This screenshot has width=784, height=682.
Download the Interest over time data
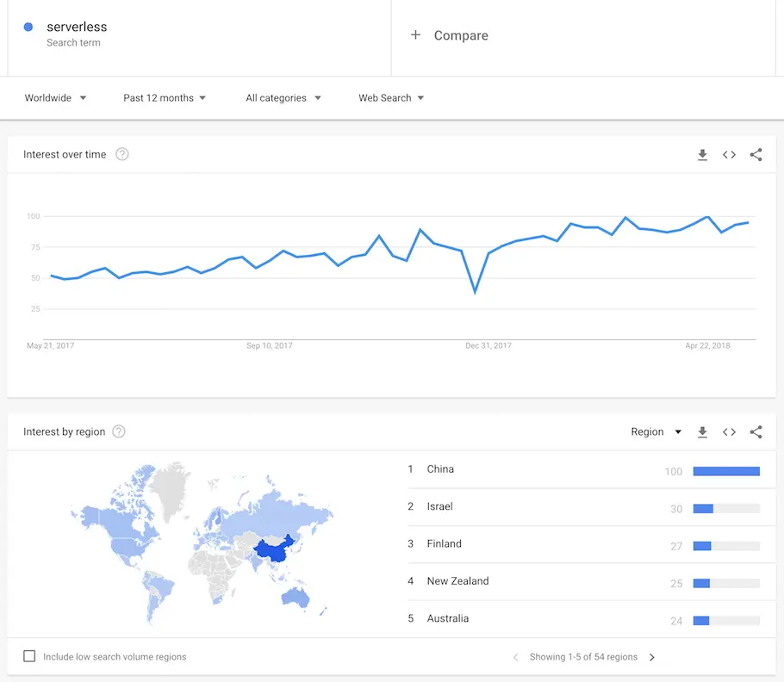click(702, 154)
